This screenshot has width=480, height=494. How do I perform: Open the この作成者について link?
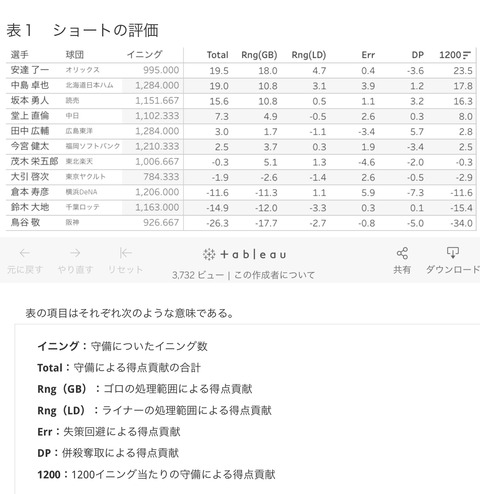pyautogui.click(x=274, y=275)
